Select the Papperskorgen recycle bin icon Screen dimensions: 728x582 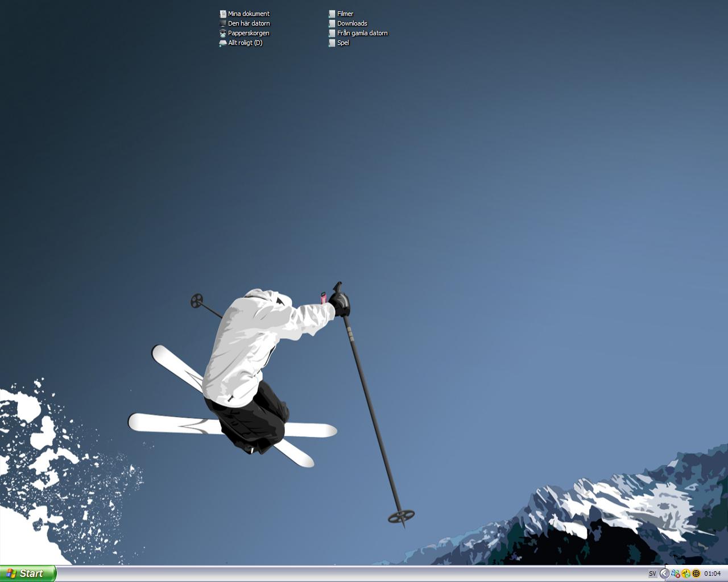point(245,33)
